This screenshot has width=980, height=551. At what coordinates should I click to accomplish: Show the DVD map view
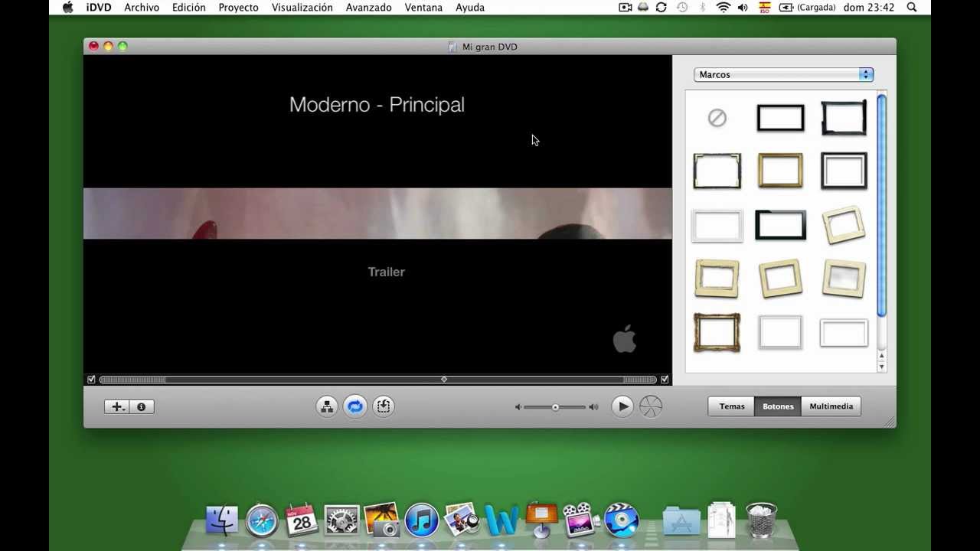[x=327, y=406]
